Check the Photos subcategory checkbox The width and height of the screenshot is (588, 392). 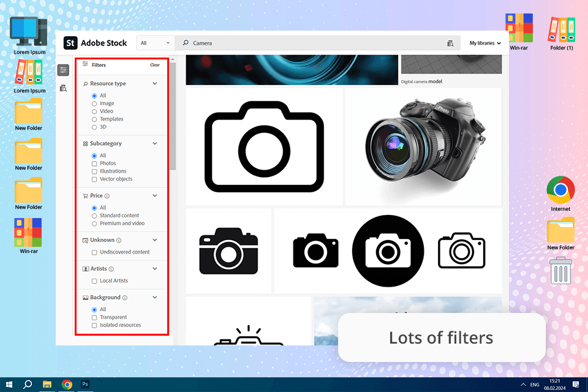[x=94, y=164]
